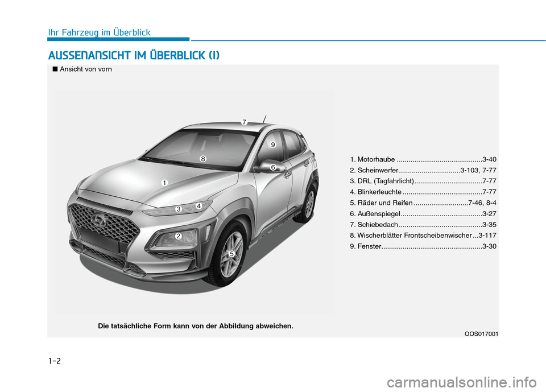Click callout 5 on the front wheel
The width and height of the screenshot is (546, 392).
(x=232, y=253)
